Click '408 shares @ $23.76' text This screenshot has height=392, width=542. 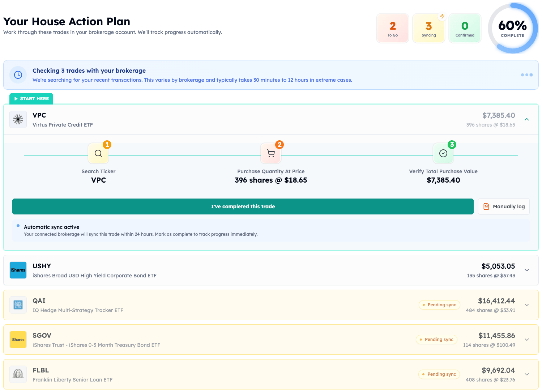[x=490, y=380]
